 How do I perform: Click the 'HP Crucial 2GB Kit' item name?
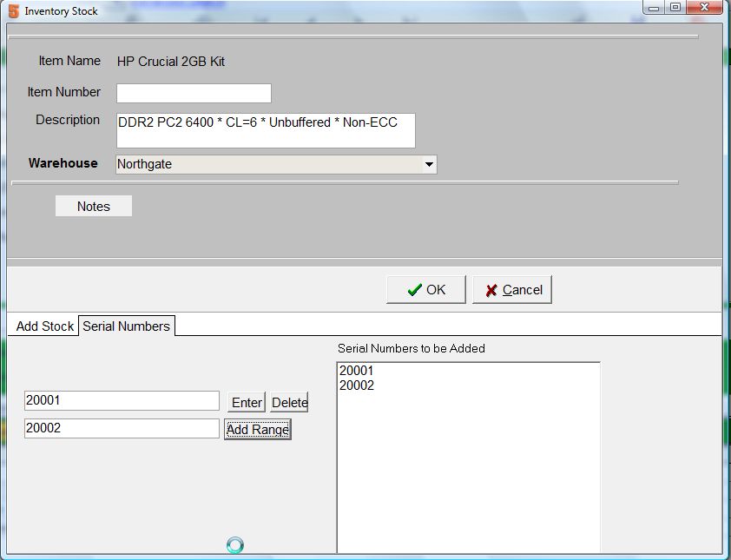171,62
